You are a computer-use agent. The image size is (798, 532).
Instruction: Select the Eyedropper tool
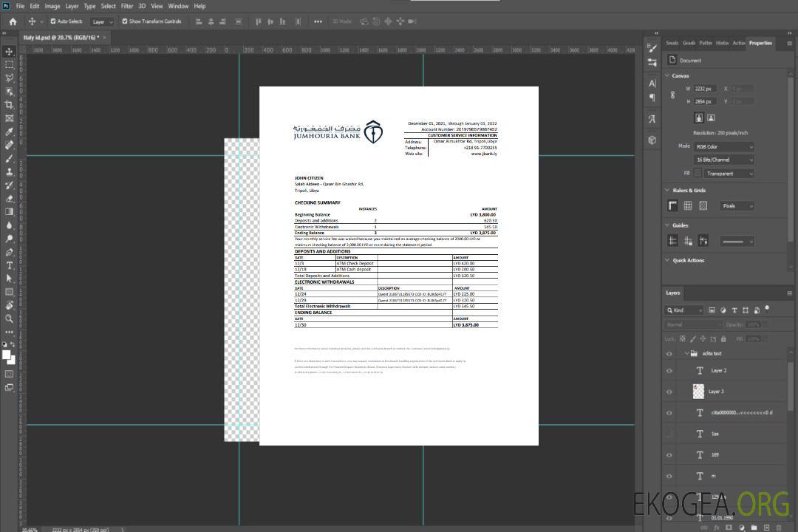(x=9, y=132)
